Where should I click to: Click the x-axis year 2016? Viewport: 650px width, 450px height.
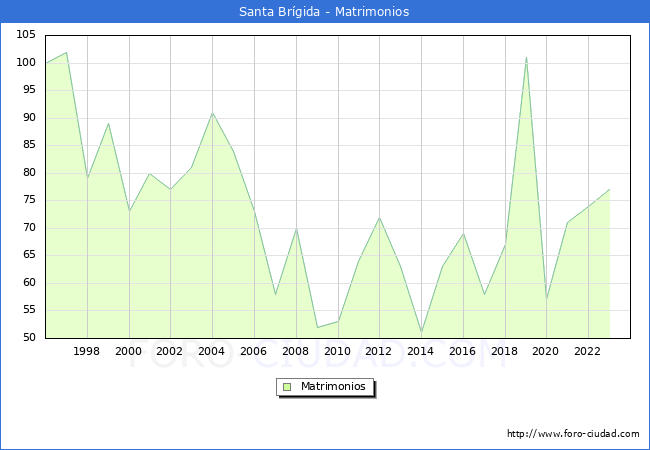[462, 351]
